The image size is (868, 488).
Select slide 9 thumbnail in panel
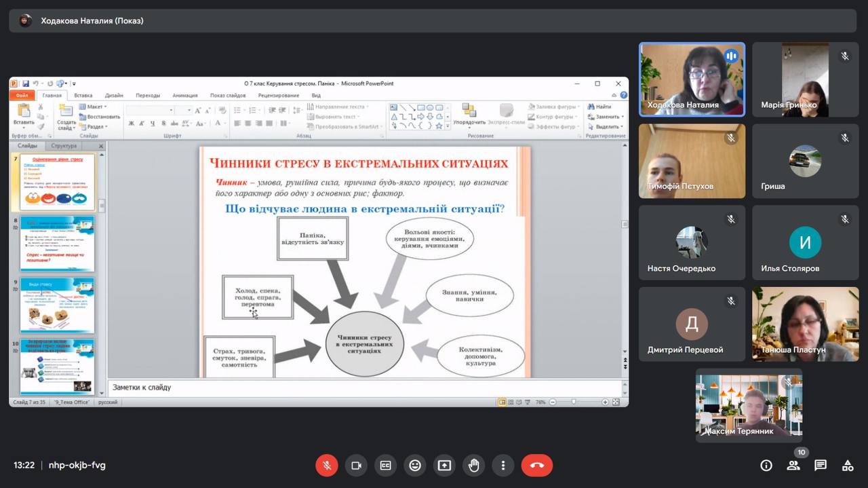[57, 305]
